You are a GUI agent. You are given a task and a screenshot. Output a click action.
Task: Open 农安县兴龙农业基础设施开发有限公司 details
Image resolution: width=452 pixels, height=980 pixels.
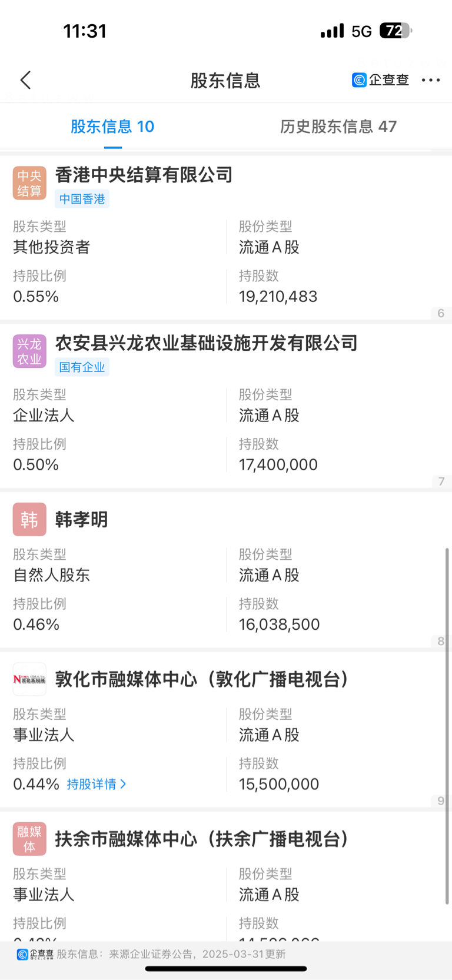coord(206,343)
